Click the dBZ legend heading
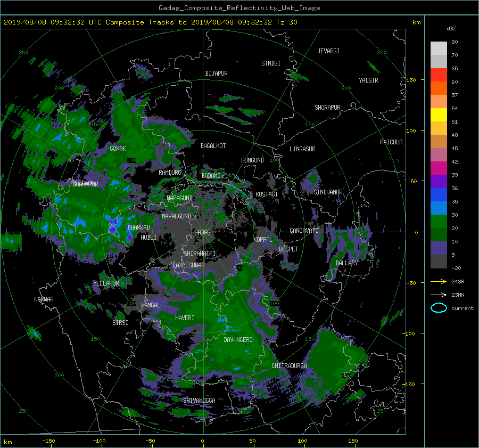Image resolution: width=479 pixels, height=448 pixels. [451, 28]
